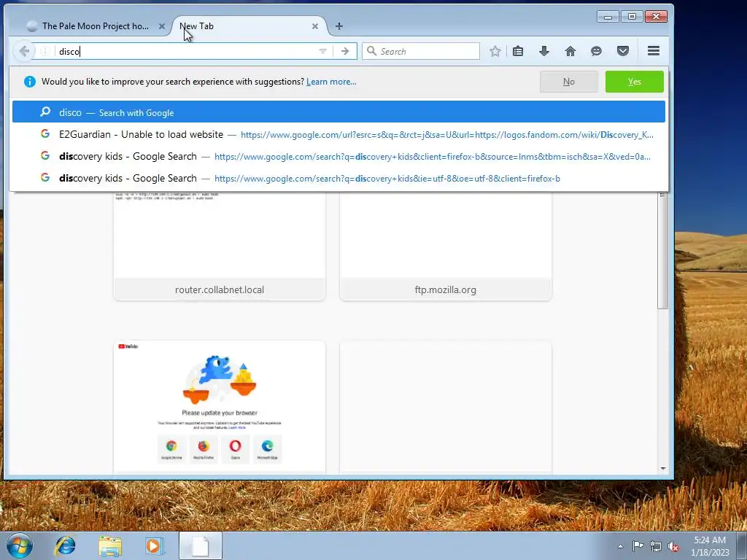This screenshot has width=747, height=560.
Task: Bookmark this page with star icon
Action: coord(495,51)
